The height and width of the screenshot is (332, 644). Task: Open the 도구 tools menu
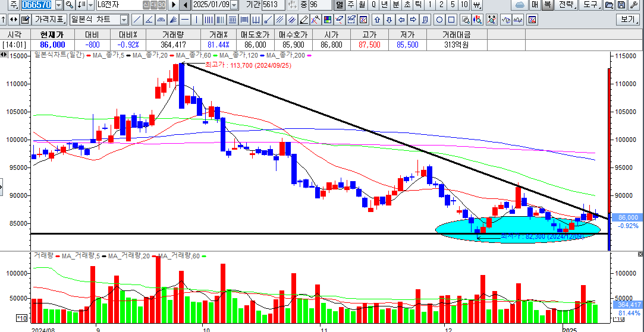coord(590,5)
